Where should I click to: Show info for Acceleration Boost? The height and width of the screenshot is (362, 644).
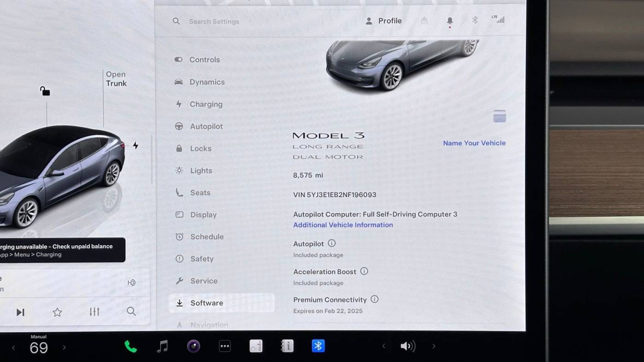point(364,271)
